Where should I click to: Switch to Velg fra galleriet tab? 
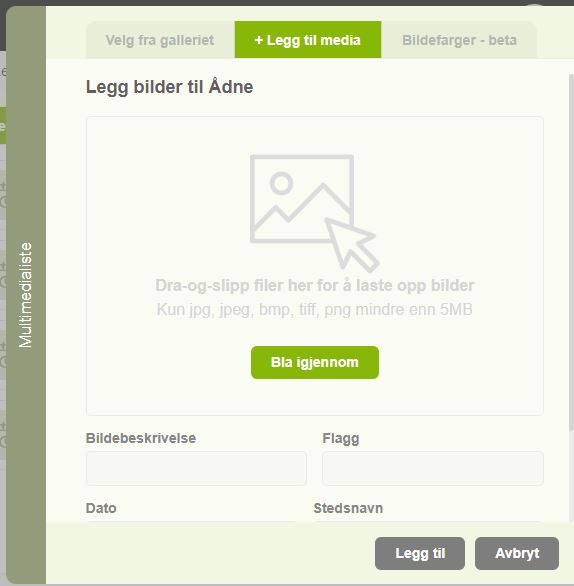click(160, 40)
